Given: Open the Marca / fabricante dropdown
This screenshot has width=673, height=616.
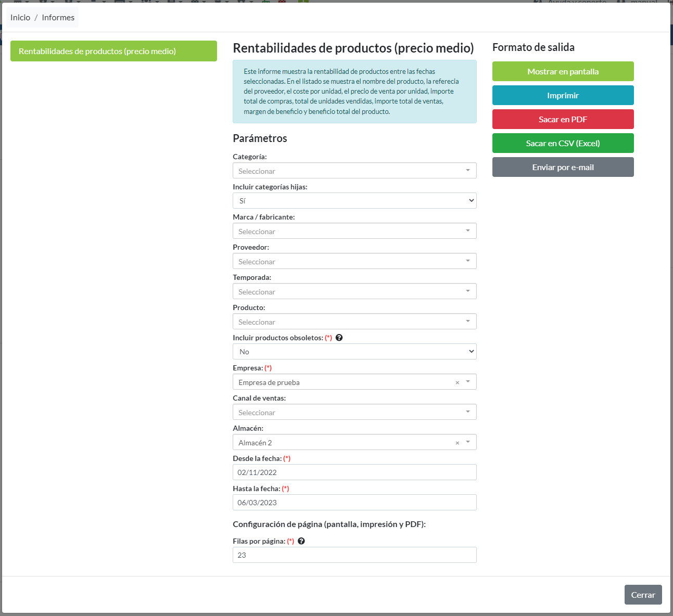Looking at the screenshot, I should 354,231.
